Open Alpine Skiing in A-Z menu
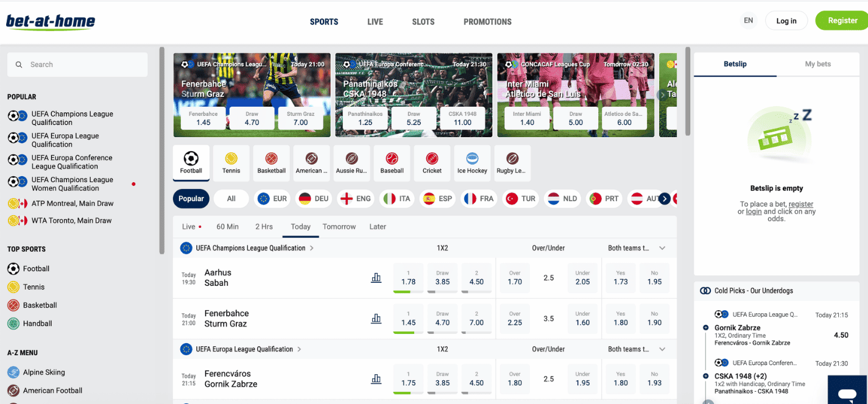 [37, 372]
